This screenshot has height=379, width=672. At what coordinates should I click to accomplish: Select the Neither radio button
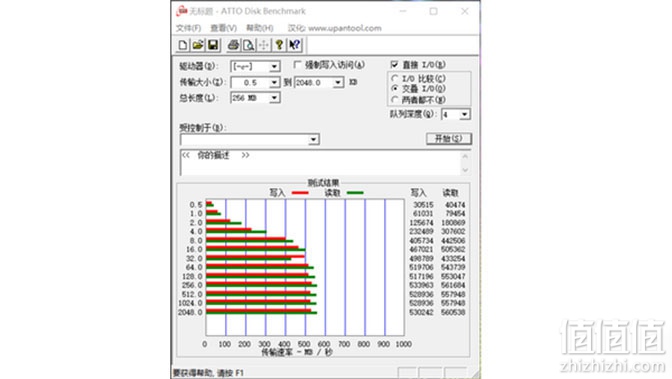tap(395, 99)
